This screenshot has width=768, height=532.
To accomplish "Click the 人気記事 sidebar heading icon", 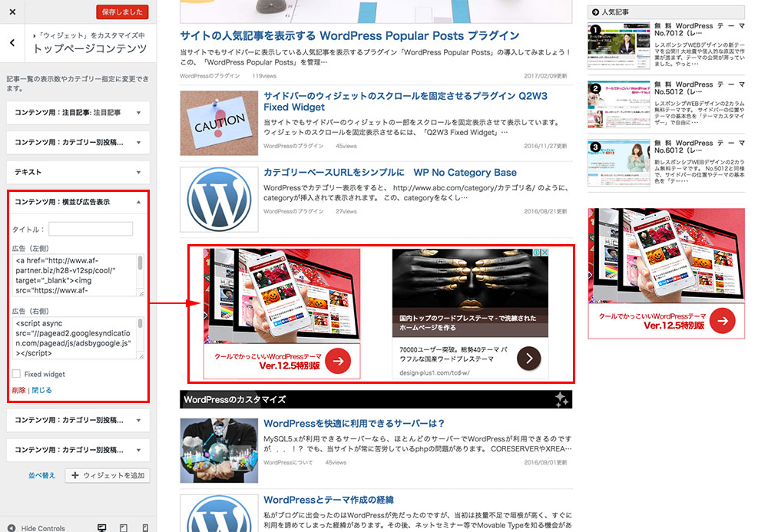I will (x=596, y=12).
